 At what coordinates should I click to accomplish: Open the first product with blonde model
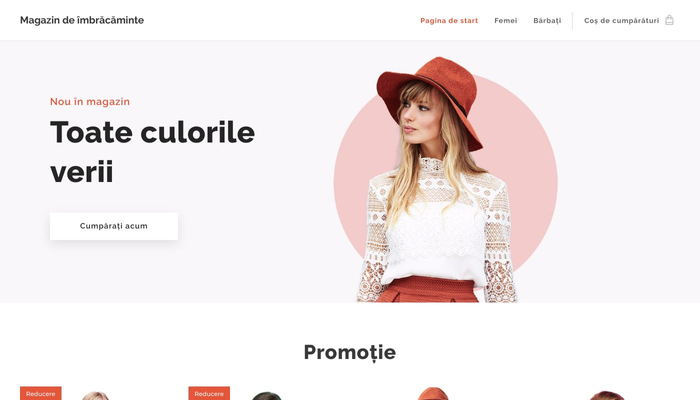click(x=95, y=396)
